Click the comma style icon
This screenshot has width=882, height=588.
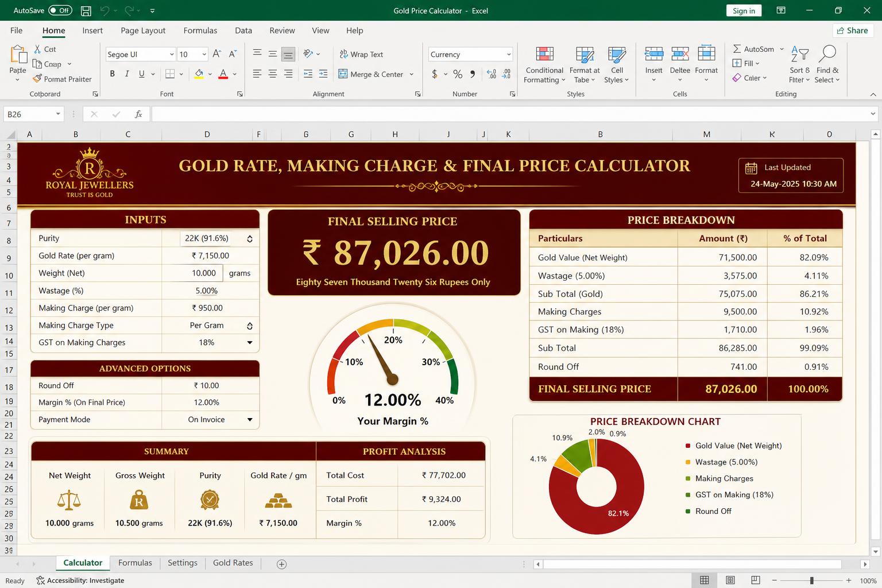473,74
